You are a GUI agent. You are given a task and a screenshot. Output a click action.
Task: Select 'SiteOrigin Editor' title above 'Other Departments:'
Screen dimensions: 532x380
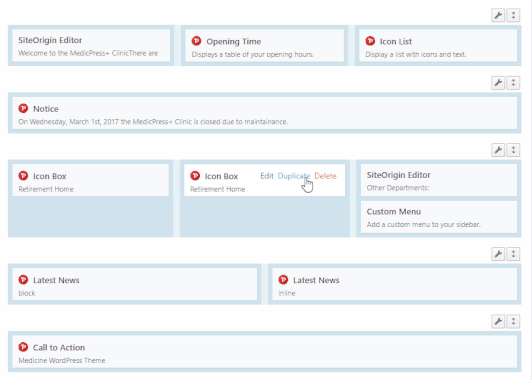click(399, 175)
